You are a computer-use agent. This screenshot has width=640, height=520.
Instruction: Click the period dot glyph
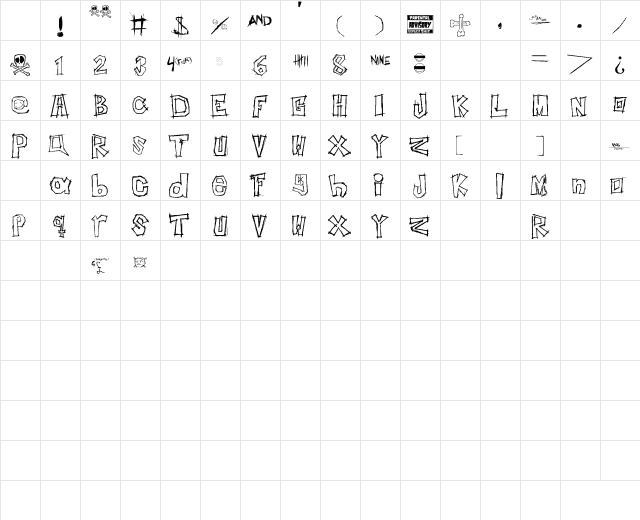pyautogui.click(x=579, y=26)
